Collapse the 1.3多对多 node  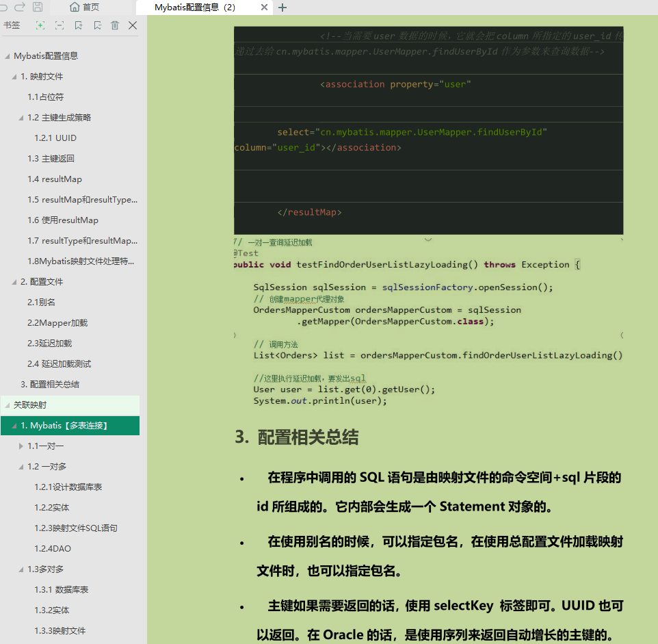[x=21, y=569]
